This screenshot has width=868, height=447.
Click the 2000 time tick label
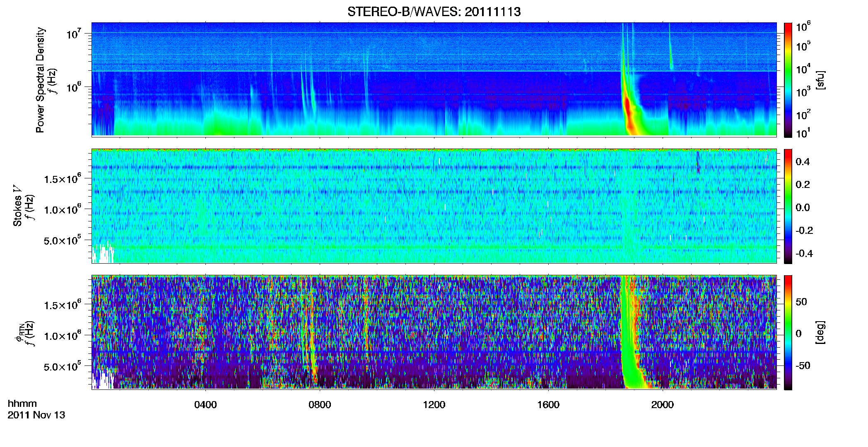coord(663,405)
